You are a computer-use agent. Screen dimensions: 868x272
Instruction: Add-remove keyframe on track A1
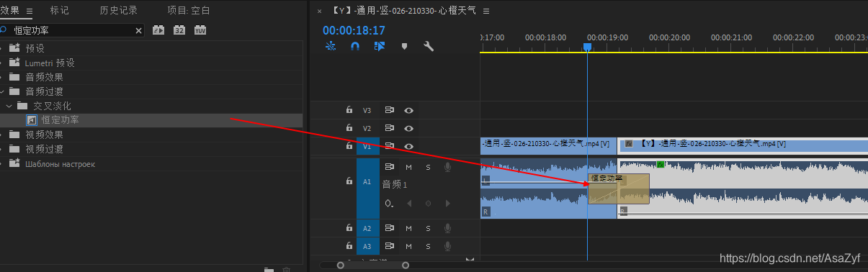click(x=428, y=204)
